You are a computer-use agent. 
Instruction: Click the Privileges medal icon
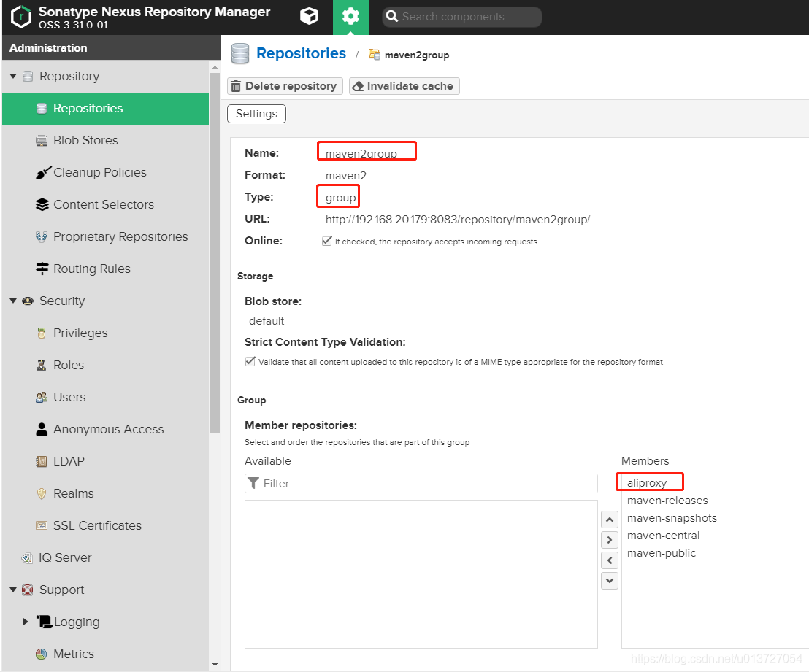coord(42,333)
